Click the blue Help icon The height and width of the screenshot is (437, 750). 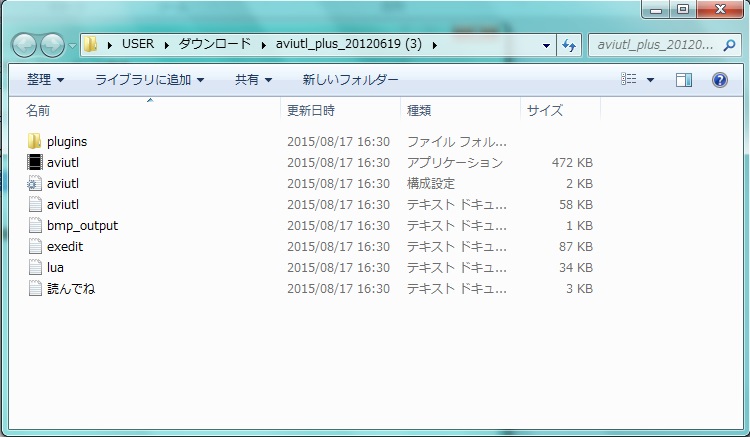click(x=719, y=79)
